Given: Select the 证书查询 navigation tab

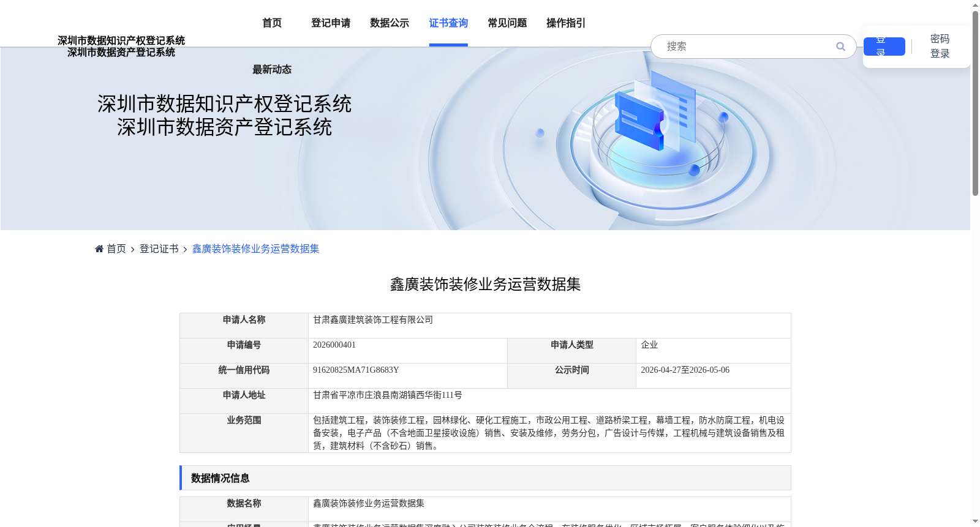Looking at the screenshot, I should coord(448,23).
